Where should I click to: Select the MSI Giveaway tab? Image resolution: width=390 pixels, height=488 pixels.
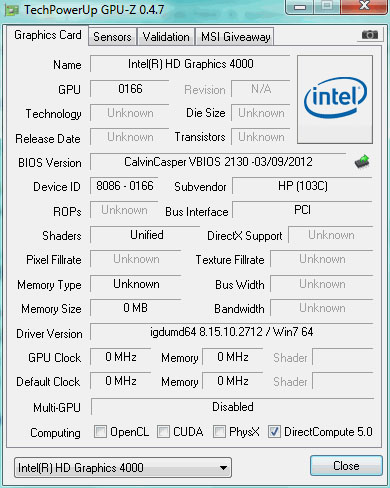pos(235,37)
